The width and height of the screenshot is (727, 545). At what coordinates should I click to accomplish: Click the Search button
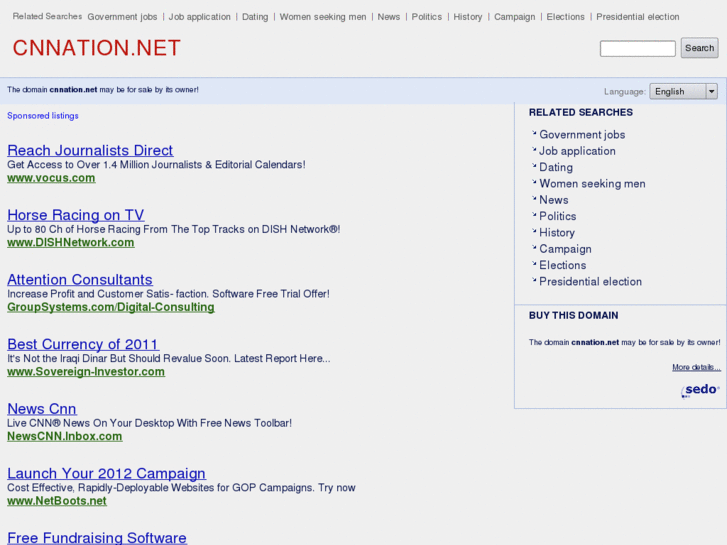pos(699,48)
